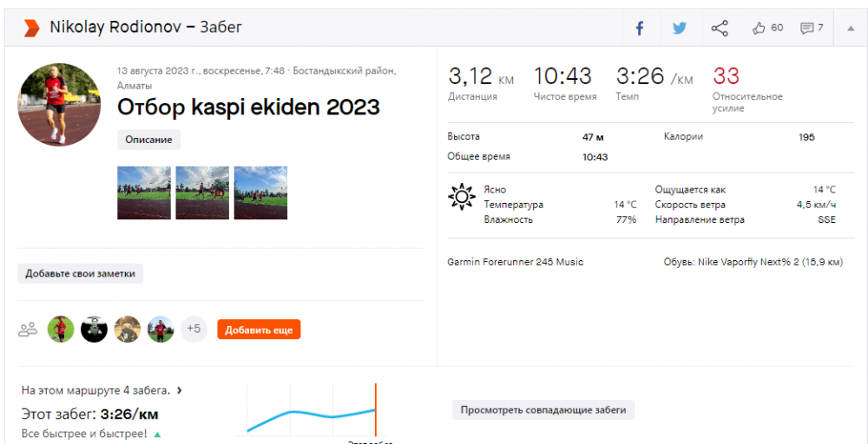Click the orange marker on pace chart

click(376, 409)
